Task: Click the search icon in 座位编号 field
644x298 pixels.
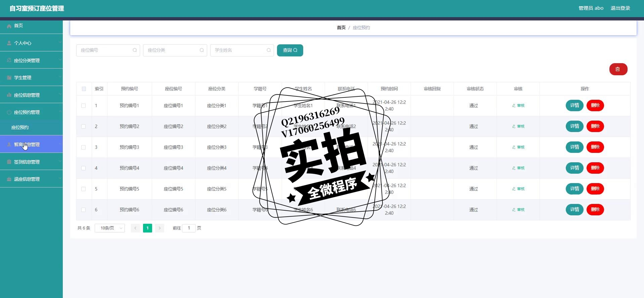Action: [135, 50]
